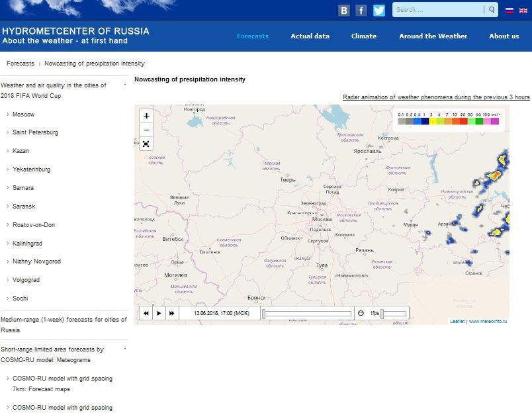
Task: Zoom out on the radar map
Action: pyautogui.click(x=146, y=130)
